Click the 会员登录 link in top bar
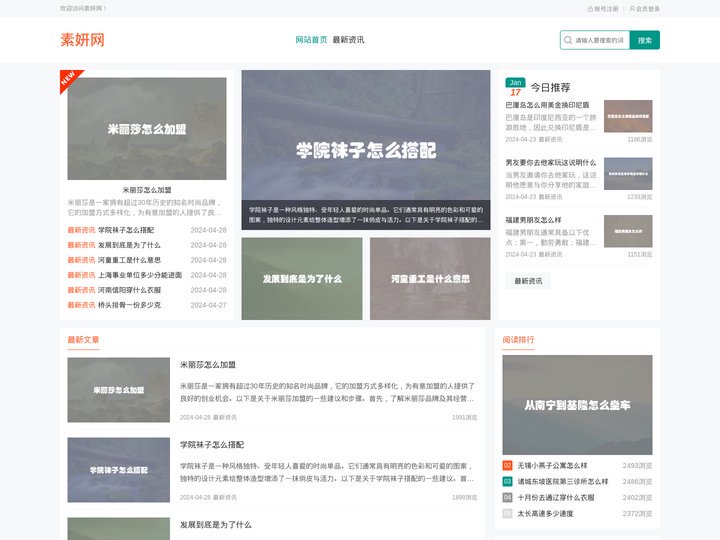Viewport: 720px width, 540px height. (x=645, y=9)
